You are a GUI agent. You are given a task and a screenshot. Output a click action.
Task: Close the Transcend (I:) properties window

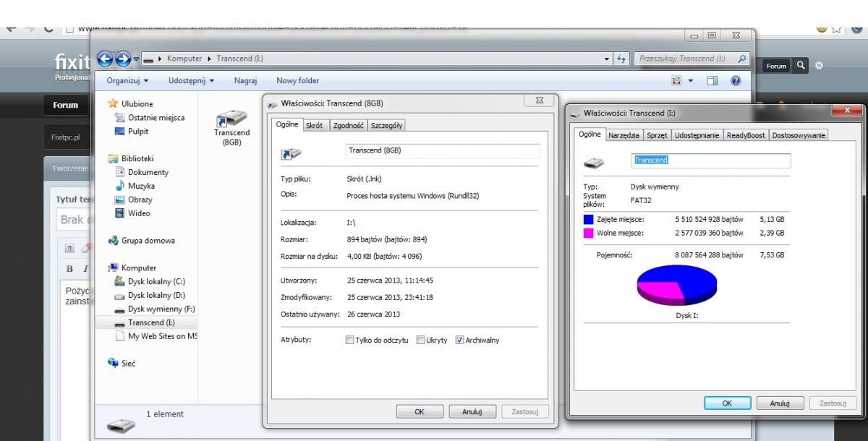pos(847,109)
